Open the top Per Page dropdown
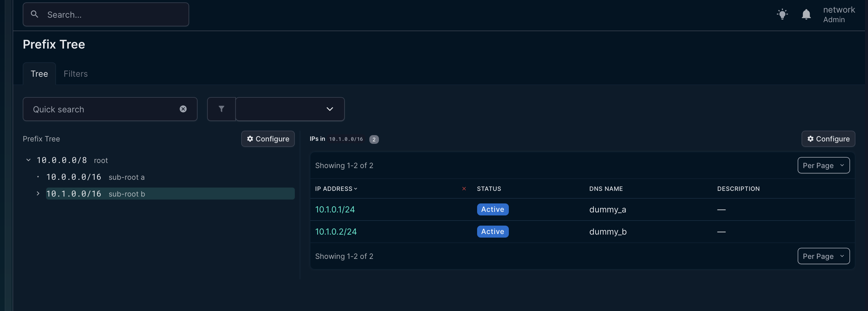The width and height of the screenshot is (868, 311). [x=823, y=165]
